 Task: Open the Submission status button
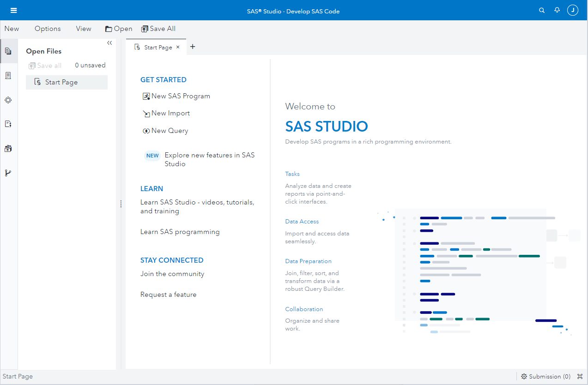click(x=546, y=376)
